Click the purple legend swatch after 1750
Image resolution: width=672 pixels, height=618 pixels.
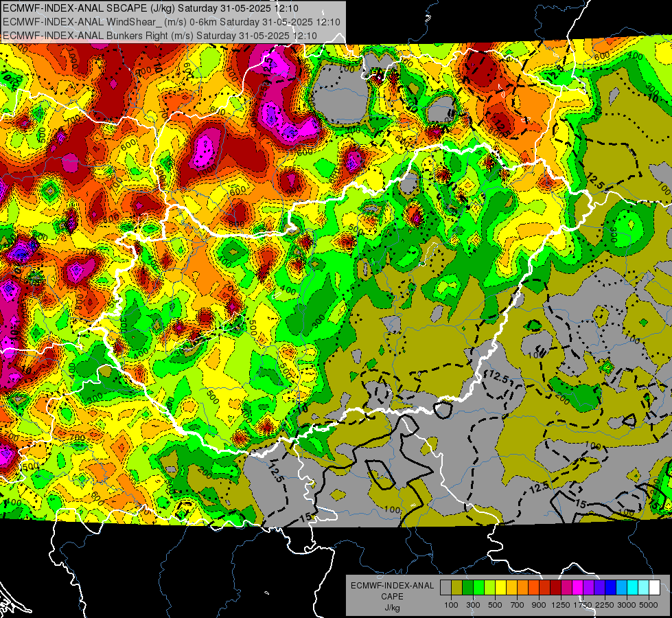coord(588,587)
